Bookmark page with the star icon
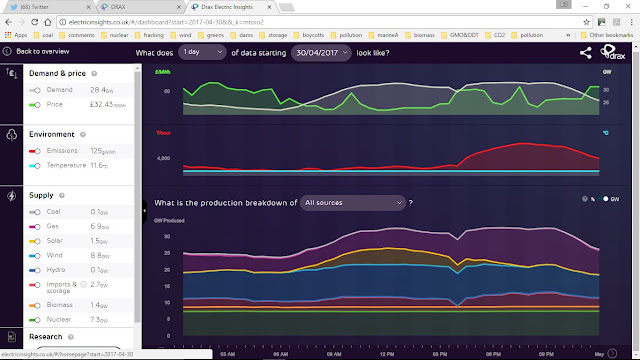 (587, 22)
